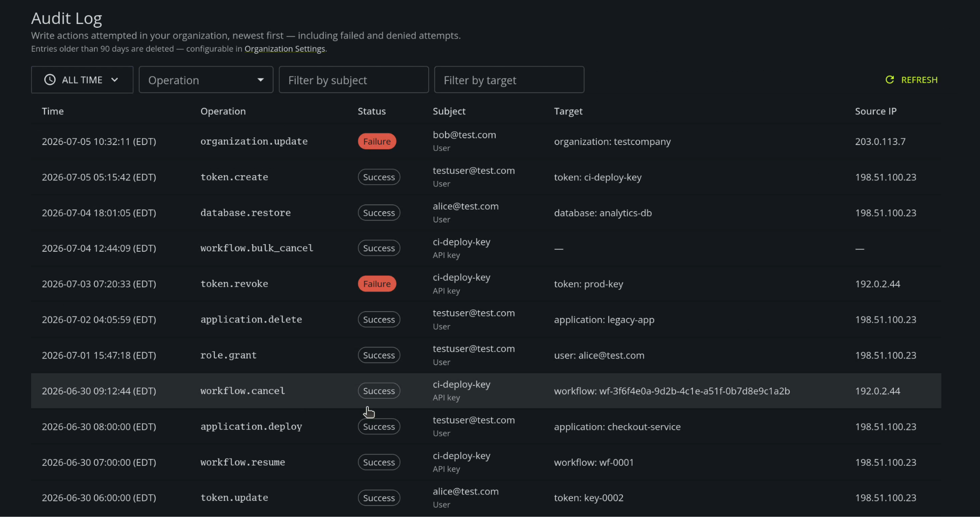The height and width of the screenshot is (517, 980).
Task: Click the clock icon in ALL TIME filter
Action: (50, 80)
